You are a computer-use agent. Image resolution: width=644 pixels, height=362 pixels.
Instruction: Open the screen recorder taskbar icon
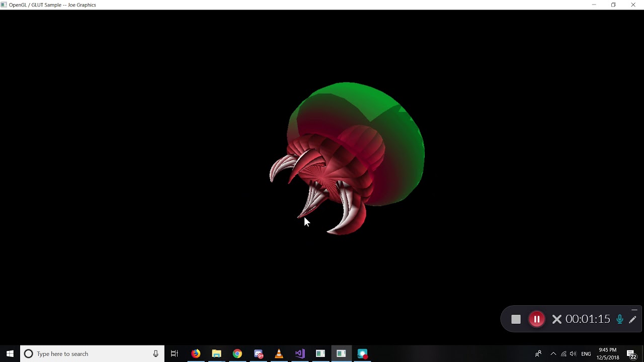tap(362, 353)
